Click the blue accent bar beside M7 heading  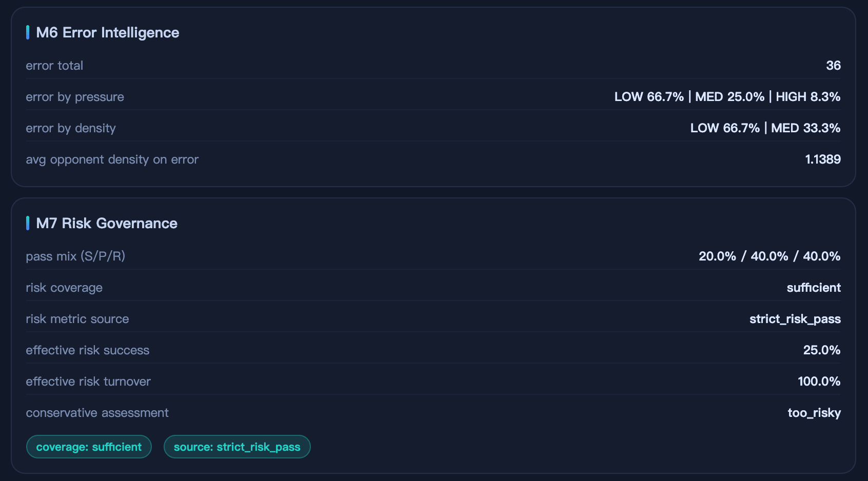click(28, 224)
